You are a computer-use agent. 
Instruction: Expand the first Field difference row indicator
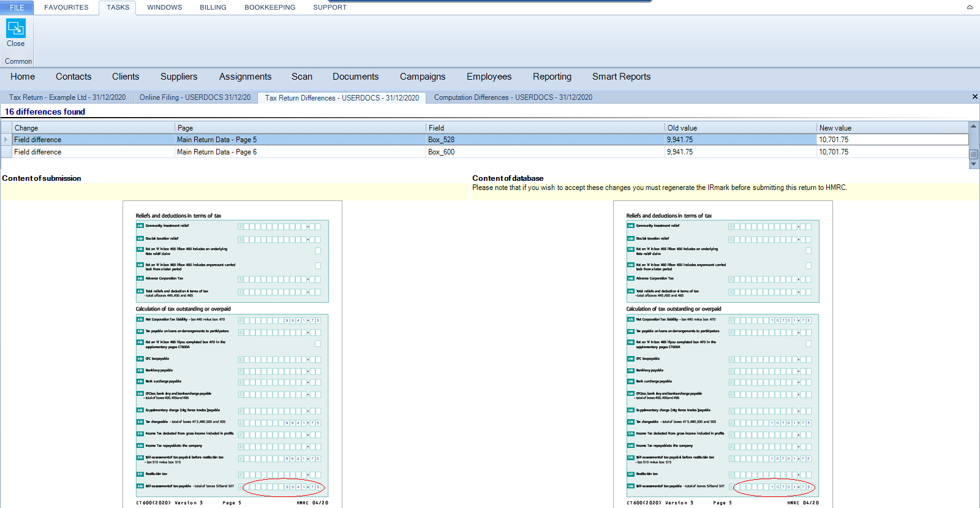[6, 140]
